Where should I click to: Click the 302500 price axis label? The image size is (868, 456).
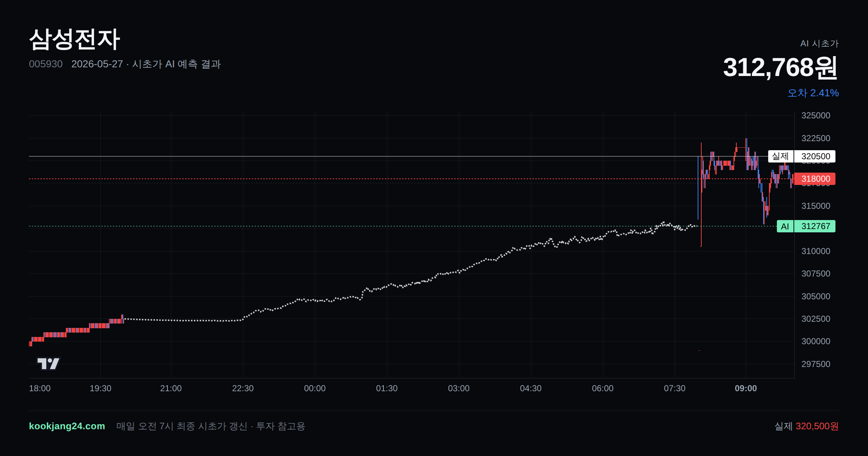click(x=816, y=319)
